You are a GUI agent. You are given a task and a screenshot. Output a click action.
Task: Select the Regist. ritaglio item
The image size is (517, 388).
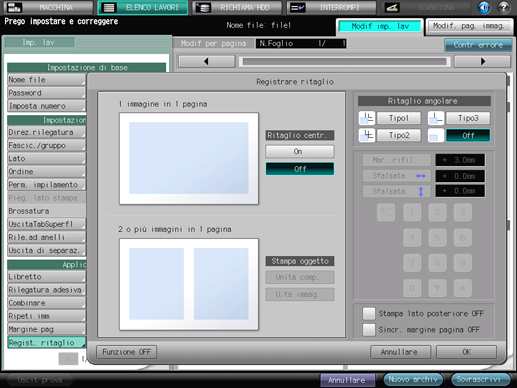click(x=46, y=343)
